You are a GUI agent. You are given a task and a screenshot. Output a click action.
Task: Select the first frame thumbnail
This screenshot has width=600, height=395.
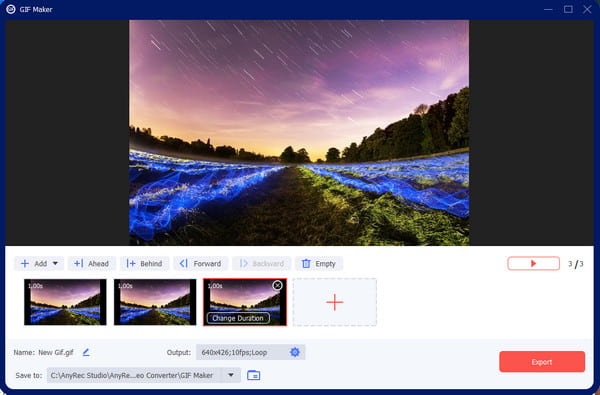65,302
